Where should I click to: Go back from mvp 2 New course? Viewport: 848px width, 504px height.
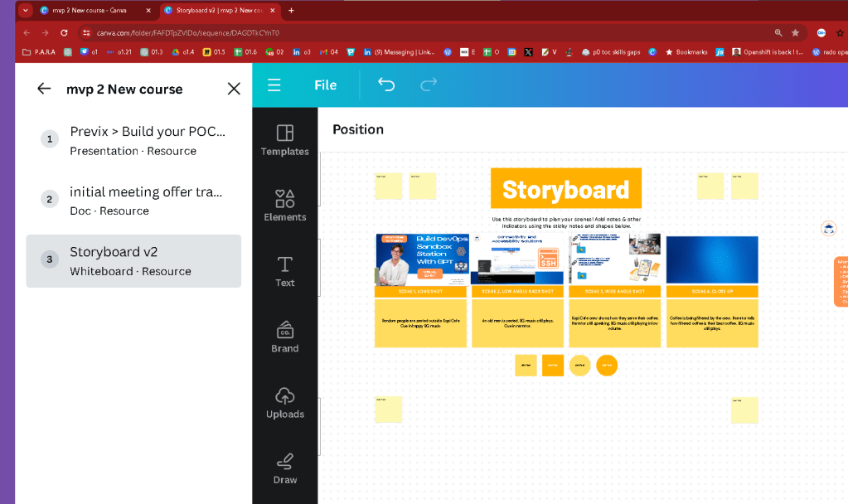[44, 89]
